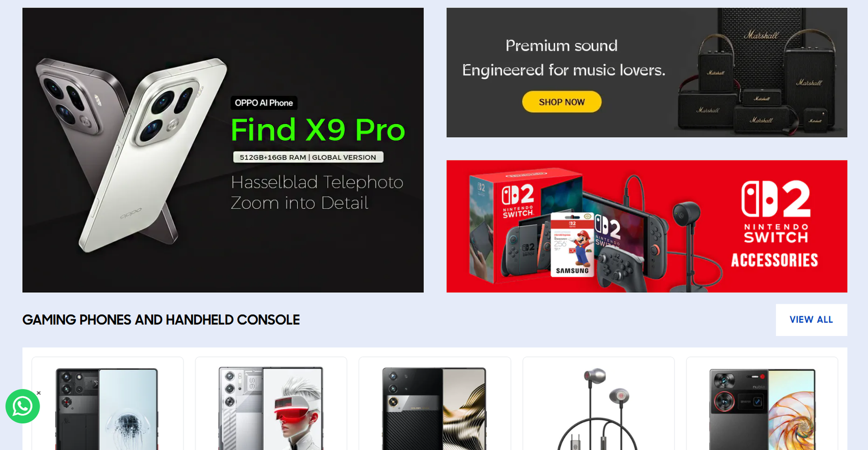Click the Samsung memory card in banner
Screen dimensions: 868x450
click(x=572, y=244)
